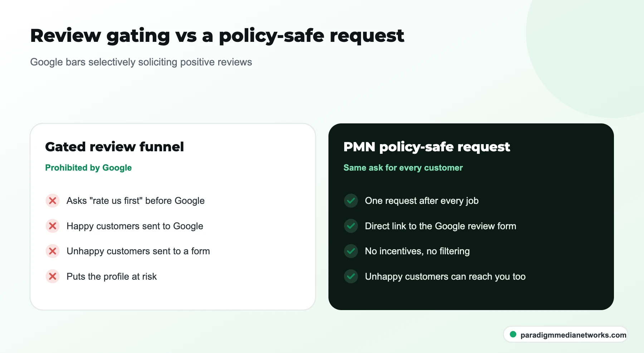Click the text "Unhappy customers sent to a form"
Screen dimensions: 644x353
138,251
